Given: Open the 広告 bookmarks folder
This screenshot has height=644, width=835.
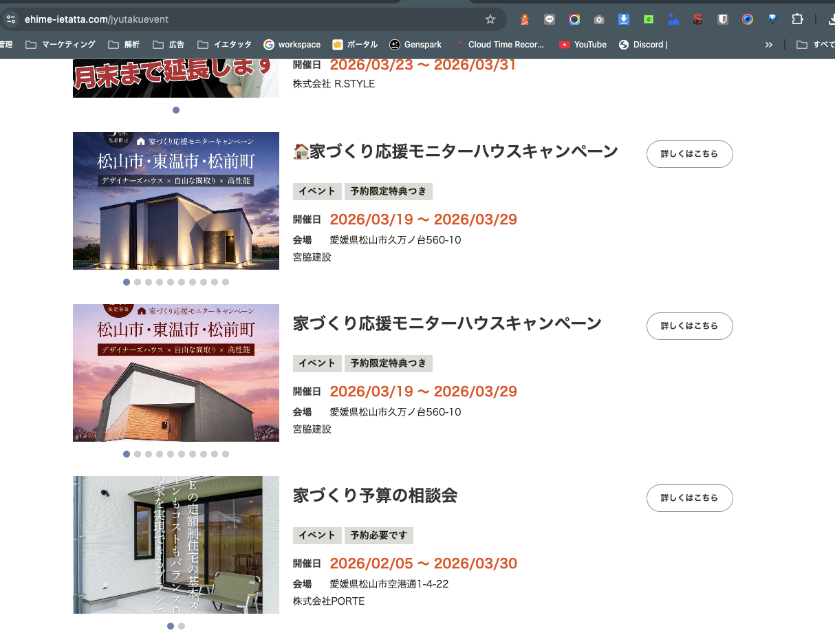Looking at the screenshot, I should (169, 45).
